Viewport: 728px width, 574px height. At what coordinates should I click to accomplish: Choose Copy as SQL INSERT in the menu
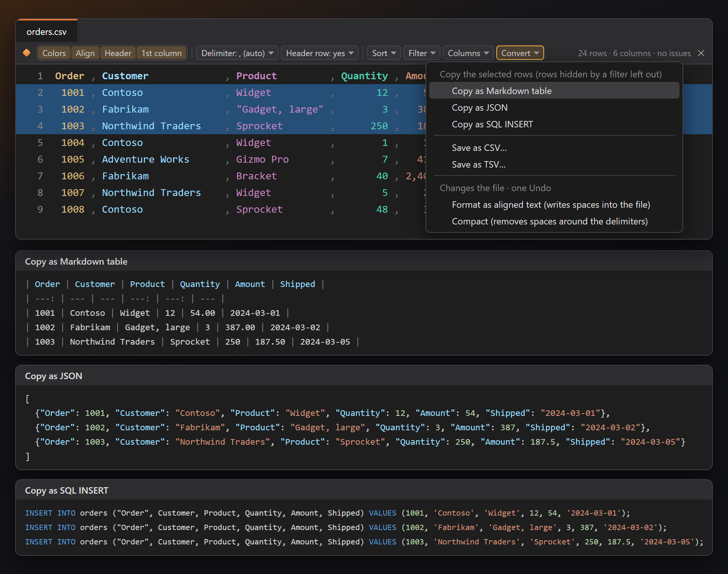pyautogui.click(x=554, y=124)
